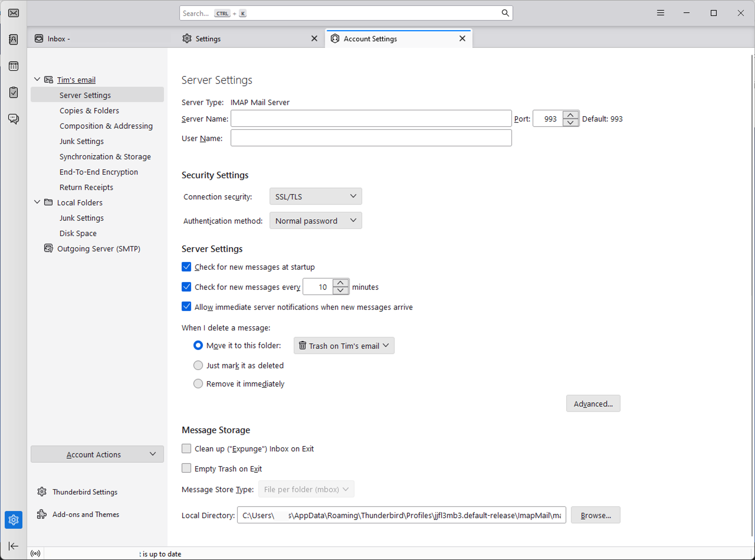Viewport: 755px width, 560px height.
Task: Close the Account Settings tab
Action: pos(462,39)
